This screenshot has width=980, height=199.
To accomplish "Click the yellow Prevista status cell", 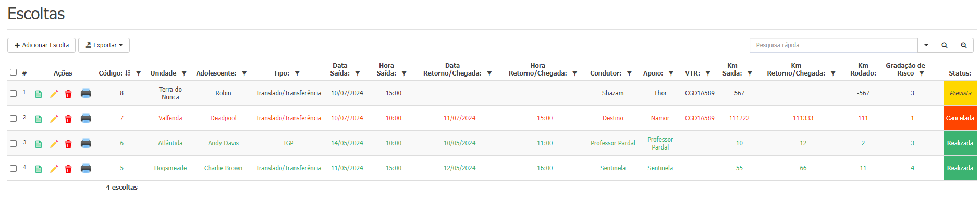I will (x=960, y=93).
